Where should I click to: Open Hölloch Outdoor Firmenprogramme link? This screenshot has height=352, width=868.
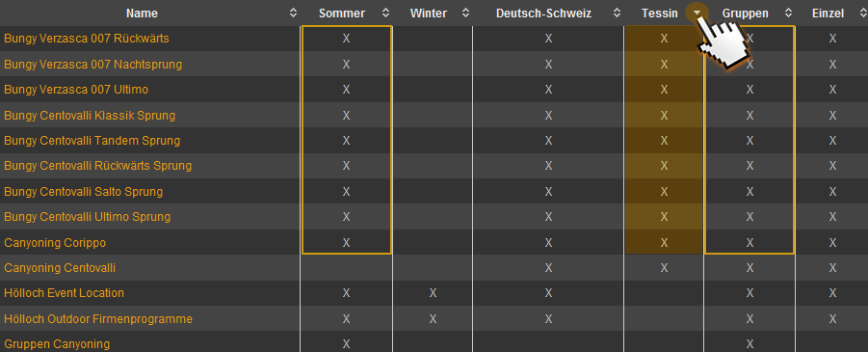coord(98,319)
